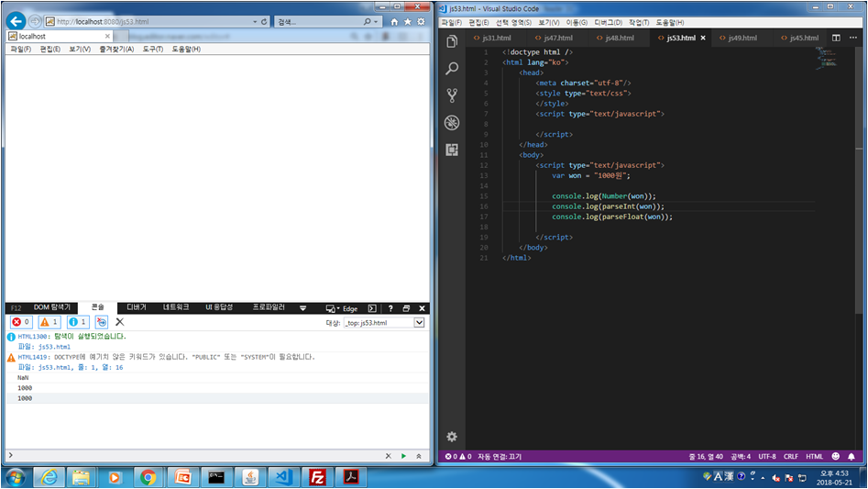Screen dimensions: 868x489
Task: Click CRLF line ending in status bar
Action: 790,456
